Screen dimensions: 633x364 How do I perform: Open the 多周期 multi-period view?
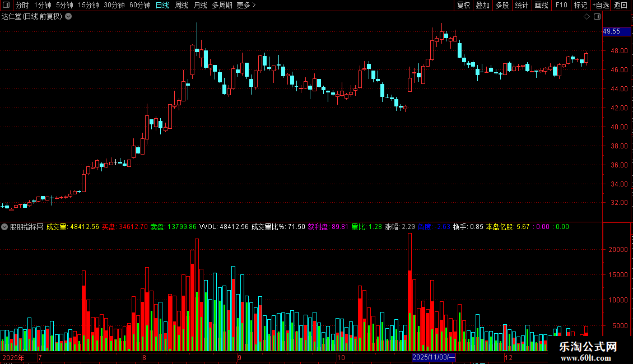[x=222, y=5]
